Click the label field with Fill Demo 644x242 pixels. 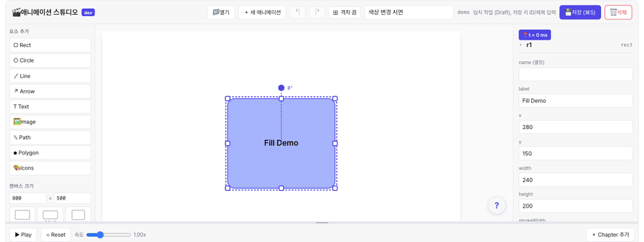[576, 101]
